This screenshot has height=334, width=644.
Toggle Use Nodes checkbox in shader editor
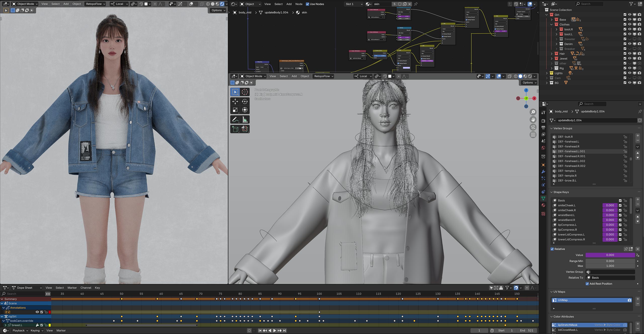[307, 4]
